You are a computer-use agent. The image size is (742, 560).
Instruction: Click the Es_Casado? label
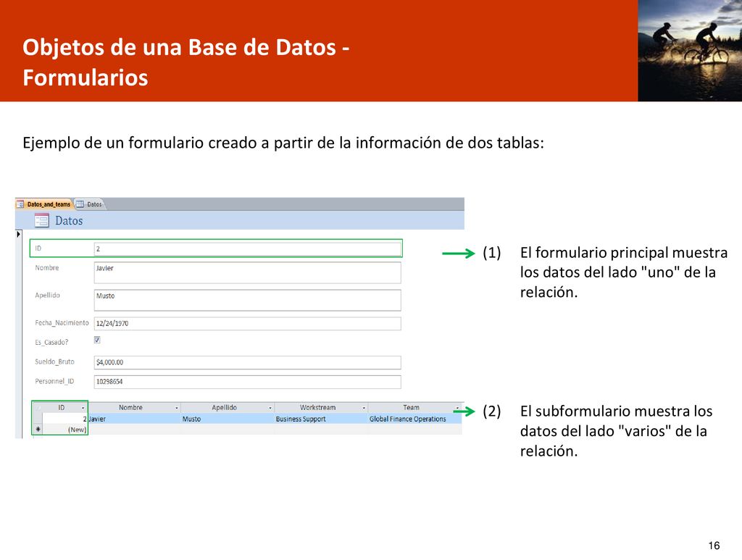[51, 342]
